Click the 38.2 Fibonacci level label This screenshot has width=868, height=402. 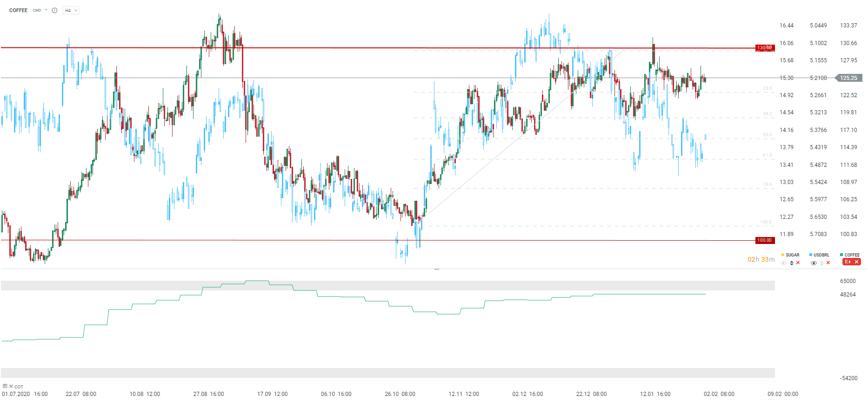click(767, 114)
